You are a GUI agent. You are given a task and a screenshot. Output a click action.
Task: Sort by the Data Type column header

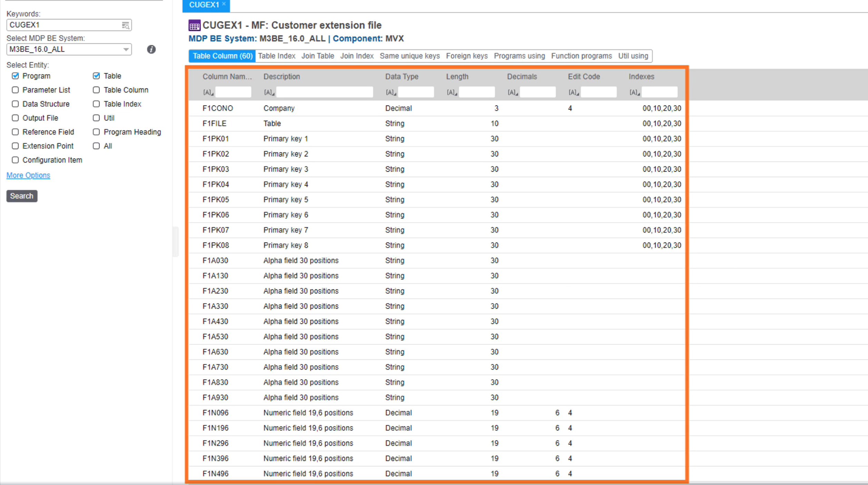pos(402,77)
